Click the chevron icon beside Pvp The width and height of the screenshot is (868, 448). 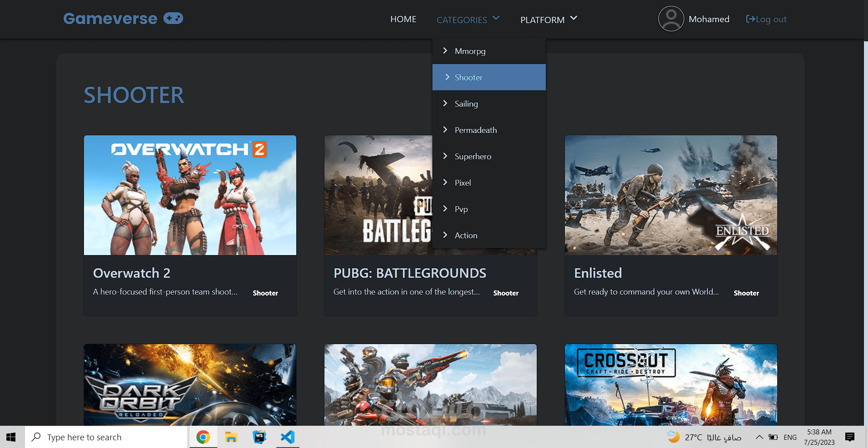tap(445, 209)
